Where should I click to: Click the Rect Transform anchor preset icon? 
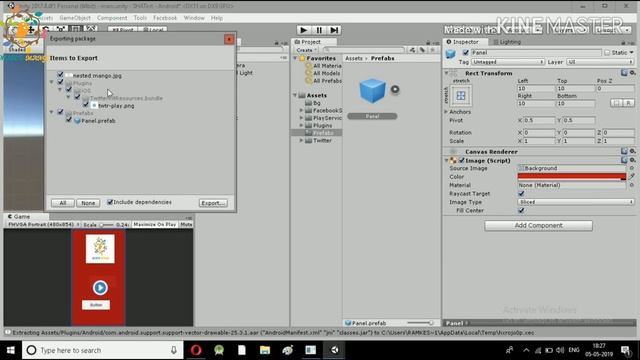(461, 96)
